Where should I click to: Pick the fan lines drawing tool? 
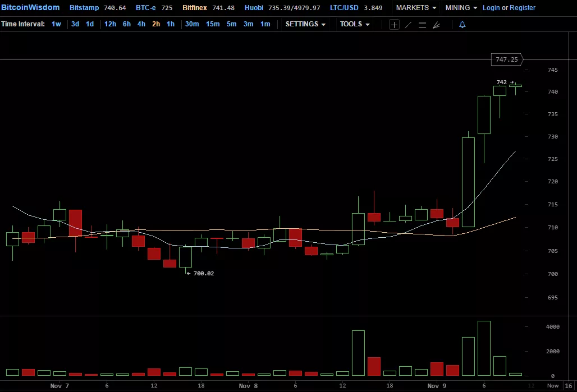(x=436, y=25)
